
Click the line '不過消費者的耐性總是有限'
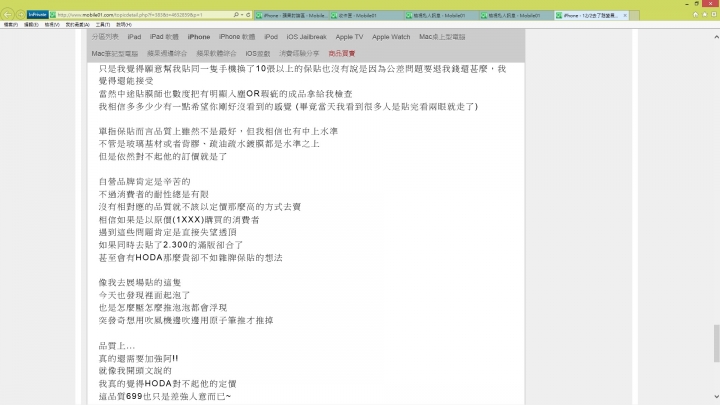coord(154,195)
